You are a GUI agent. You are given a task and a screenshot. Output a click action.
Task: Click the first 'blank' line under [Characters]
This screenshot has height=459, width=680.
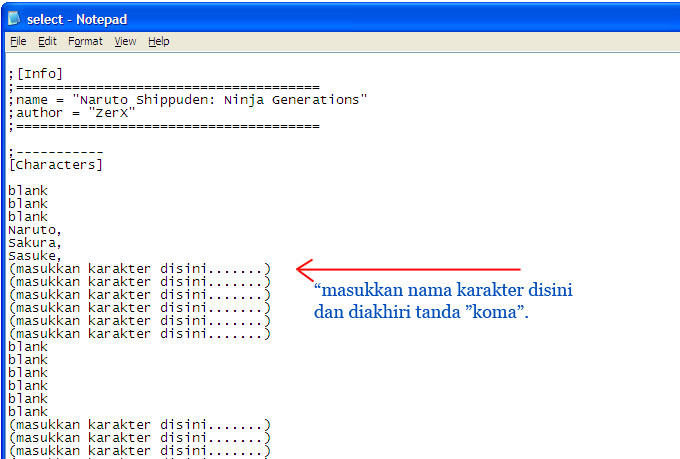tap(28, 190)
